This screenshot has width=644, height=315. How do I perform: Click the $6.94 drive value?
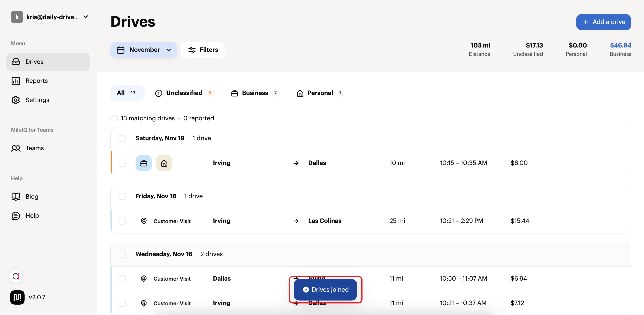[x=518, y=279]
